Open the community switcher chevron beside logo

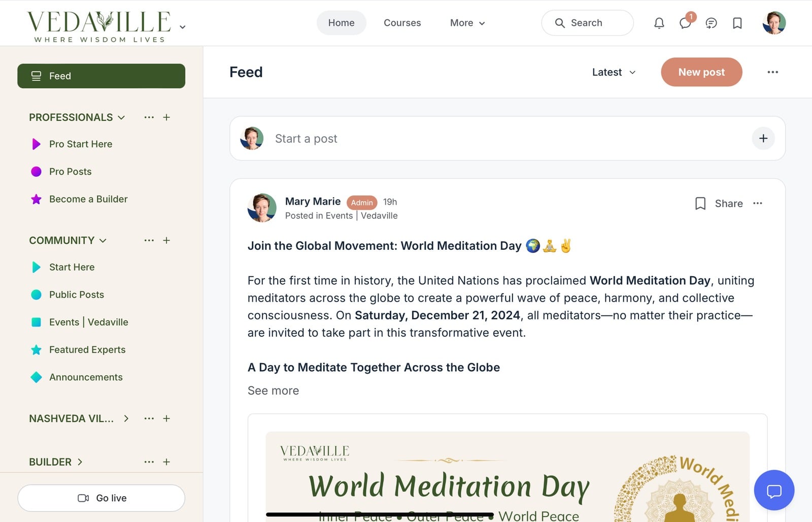tap(183, 27)
